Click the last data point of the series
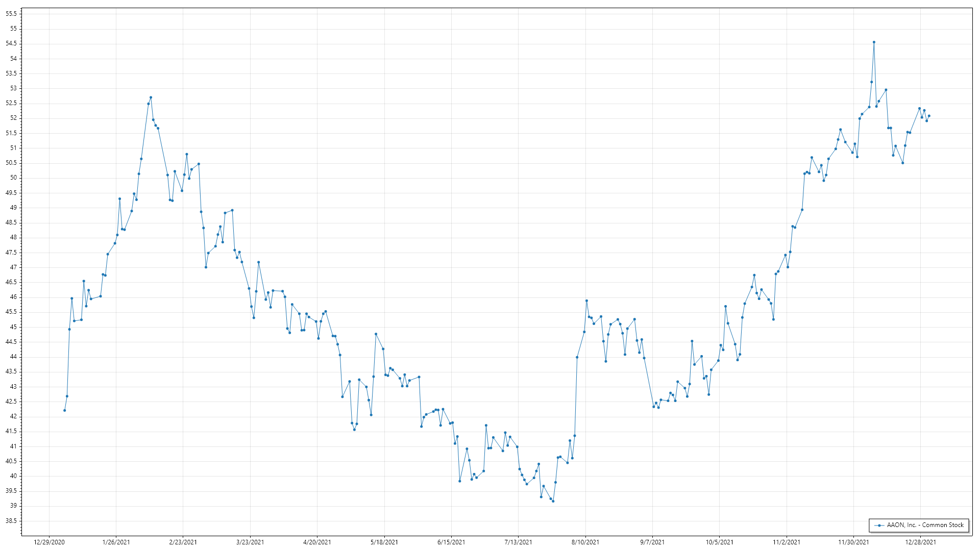Image resolution: width=980 pixels, height=551 pixels. (929, 116)
